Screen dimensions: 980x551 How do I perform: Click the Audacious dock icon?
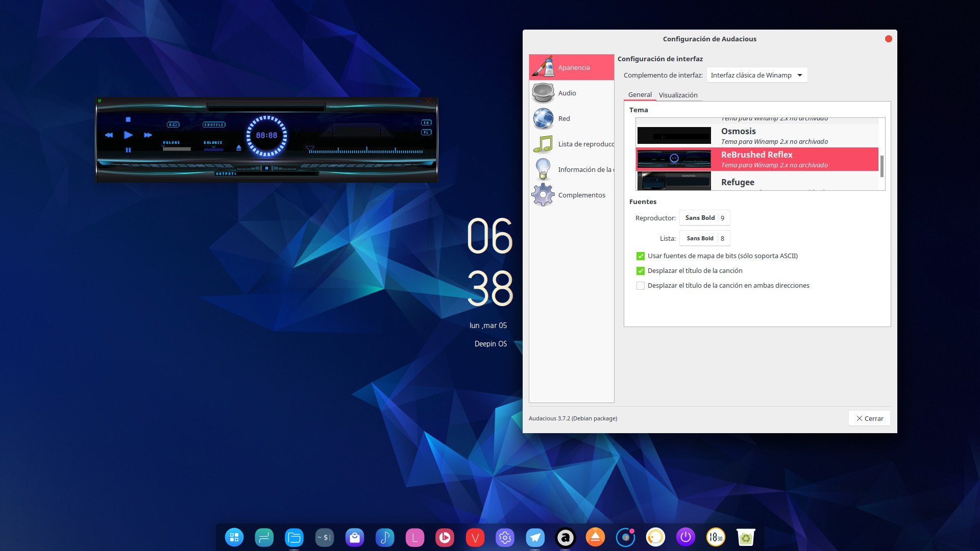pyautogui.click(x=565, y=537)
